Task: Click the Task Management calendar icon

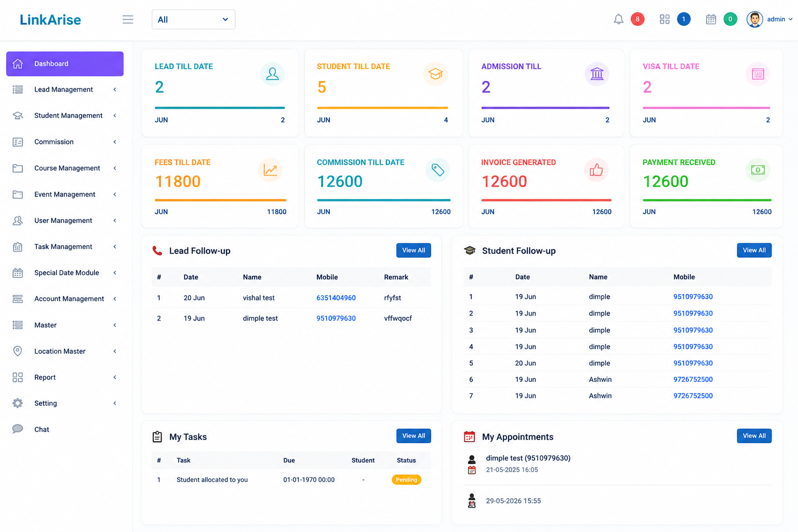Action: coord(18,247)
